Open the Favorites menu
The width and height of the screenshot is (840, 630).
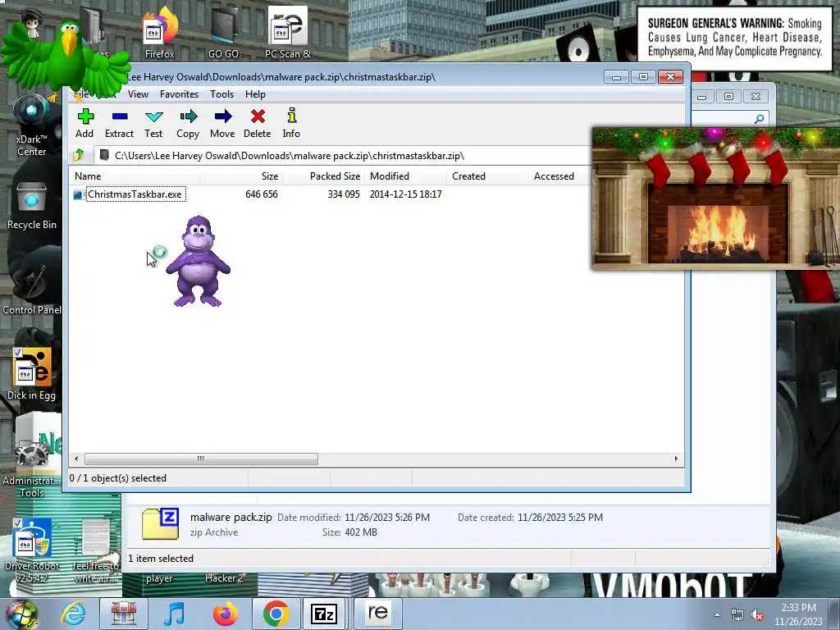coord(179,94)
